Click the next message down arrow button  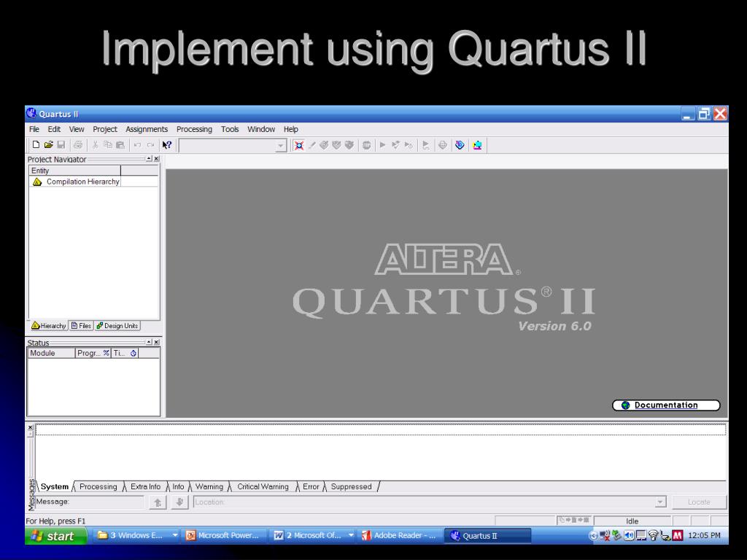[179, 502]
